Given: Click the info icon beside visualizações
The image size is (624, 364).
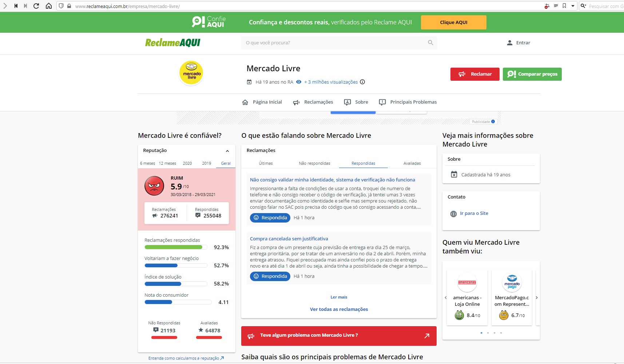Looking at the screenshot, I should tap(362, 82).
